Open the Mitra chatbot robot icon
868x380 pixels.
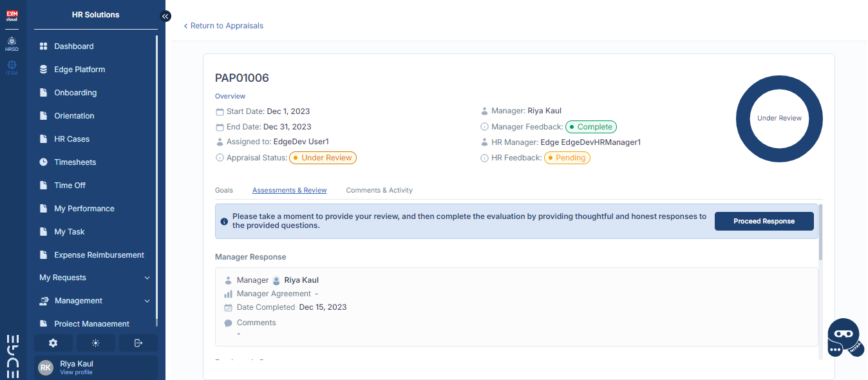tap(845, 337)
